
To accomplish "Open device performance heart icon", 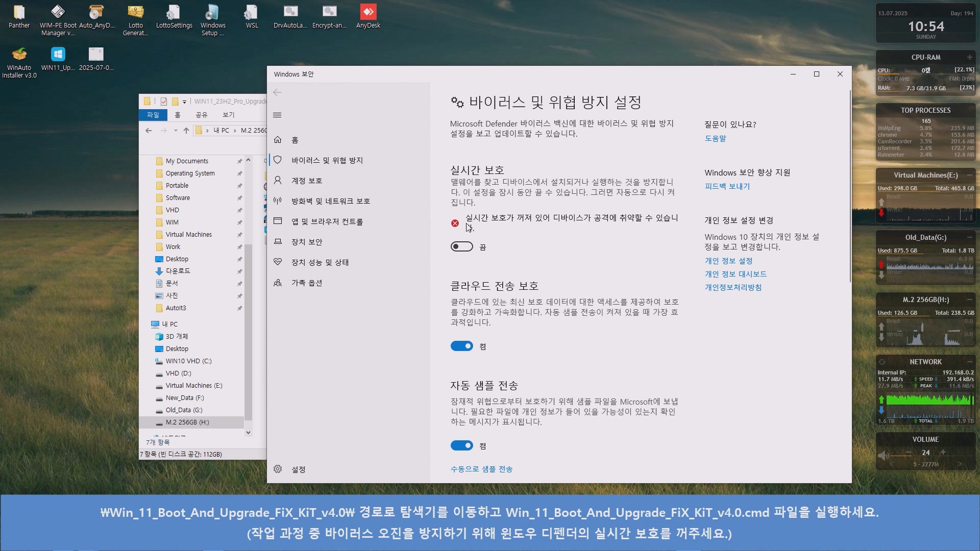I will (x=278, y=262).
